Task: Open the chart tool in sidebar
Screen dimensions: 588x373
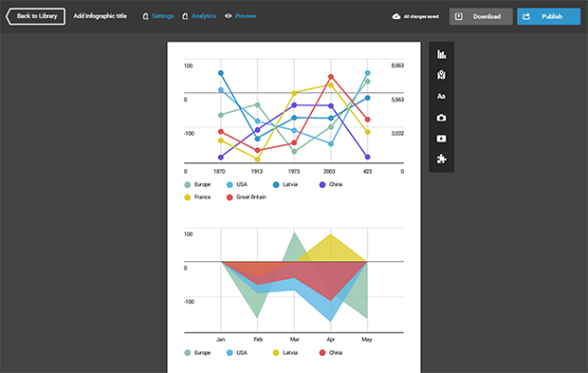Action: (x=441, y=54)
